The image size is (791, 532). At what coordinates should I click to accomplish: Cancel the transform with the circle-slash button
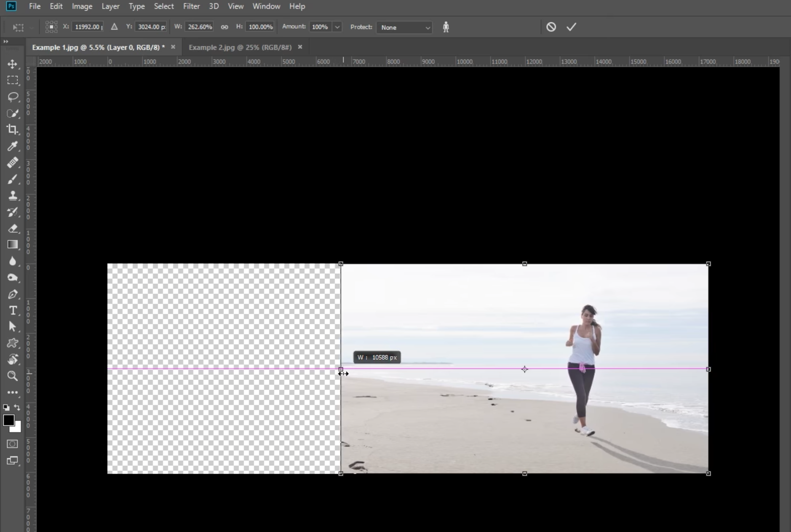pyautogui.click(x=551, y=27)
